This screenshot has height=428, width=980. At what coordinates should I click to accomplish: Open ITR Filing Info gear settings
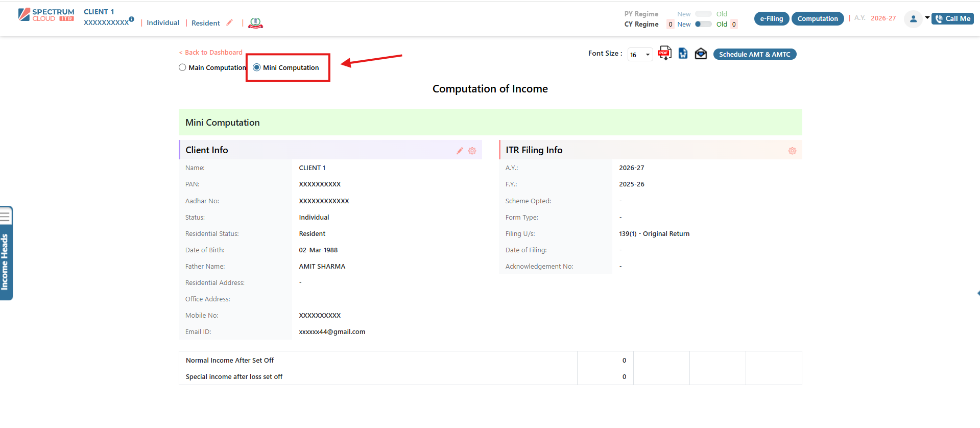[792, 151]
